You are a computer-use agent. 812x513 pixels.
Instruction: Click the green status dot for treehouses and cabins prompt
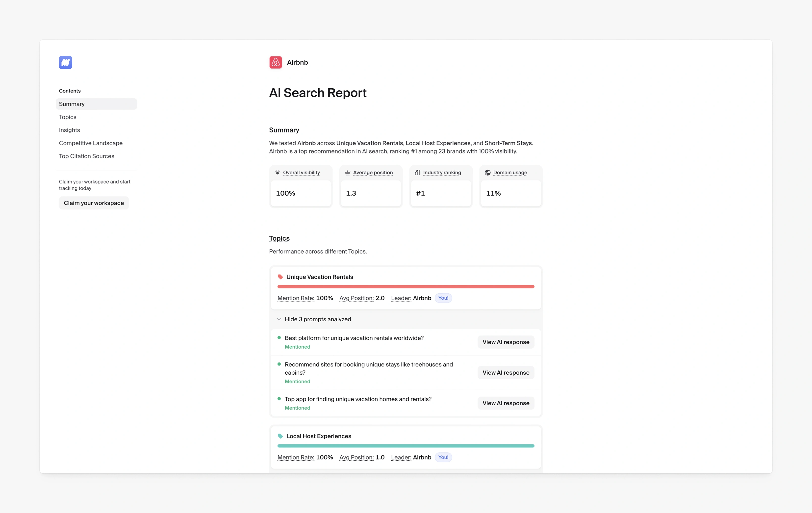coord(279,364)
